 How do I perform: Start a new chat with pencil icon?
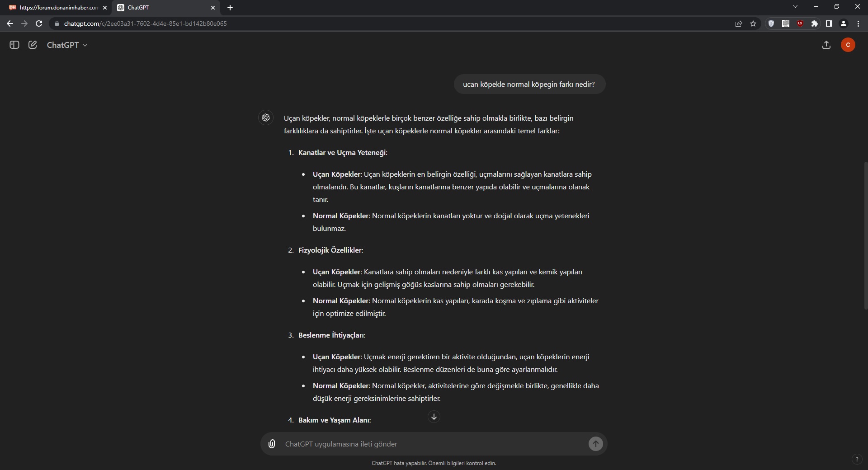pyautogui.click(x=33, y=45)
